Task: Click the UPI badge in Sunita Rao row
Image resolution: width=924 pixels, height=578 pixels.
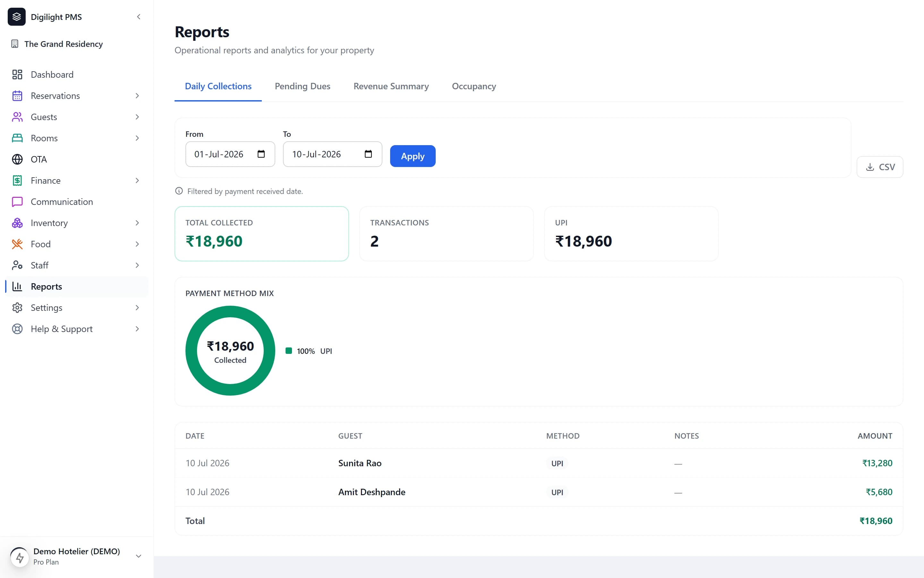Action: pos(557,463)
